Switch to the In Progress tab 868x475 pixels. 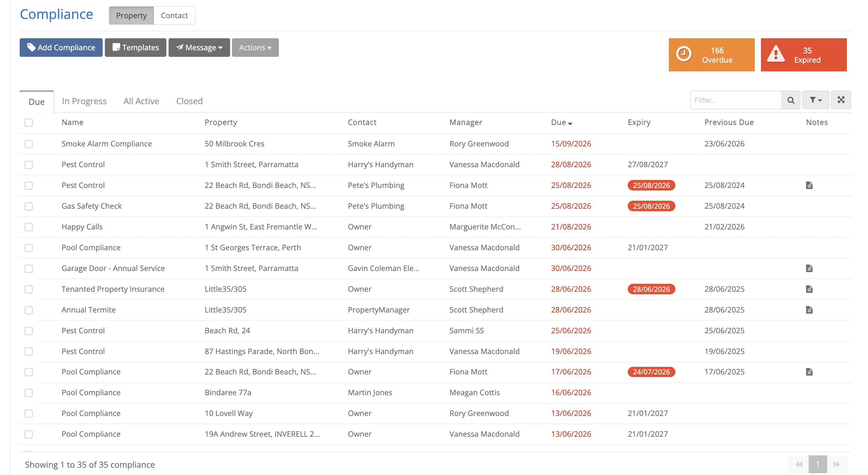pos(84,101)
